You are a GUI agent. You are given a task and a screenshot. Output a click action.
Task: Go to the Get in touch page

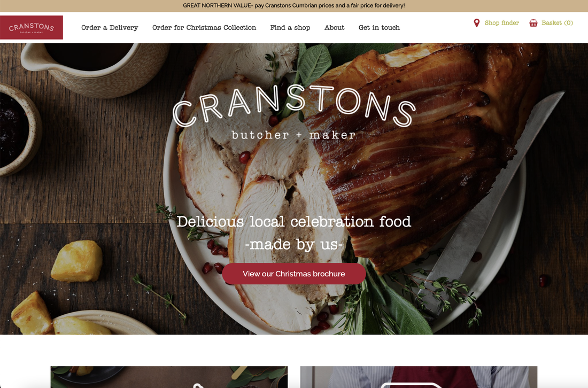pyautogui.click(x=379, y=27)
